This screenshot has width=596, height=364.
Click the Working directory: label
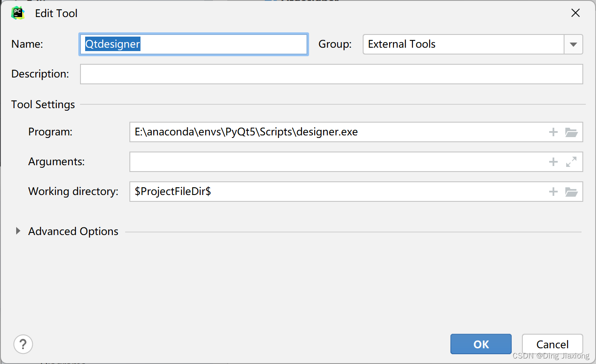tap(73, 192)
